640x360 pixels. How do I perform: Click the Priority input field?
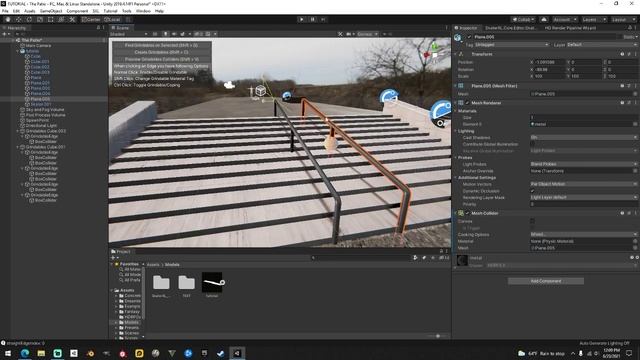point(584,204)
